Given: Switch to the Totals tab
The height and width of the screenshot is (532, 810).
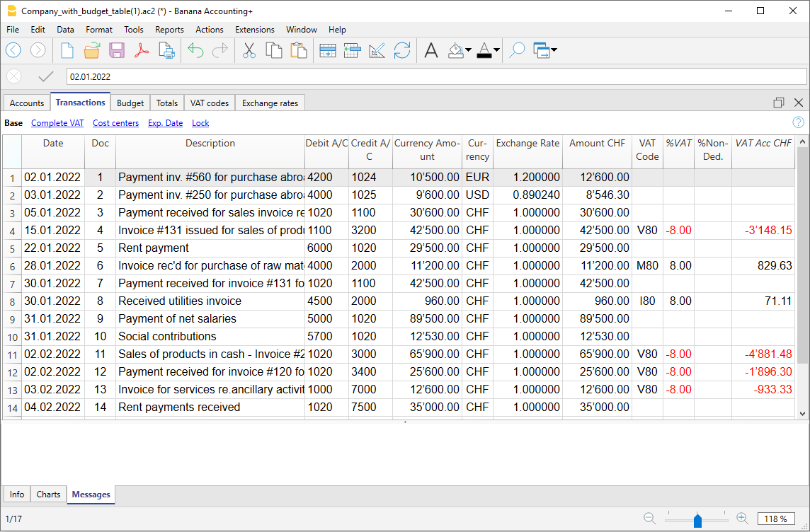Looking at the screenshot, I should point(167,103).
